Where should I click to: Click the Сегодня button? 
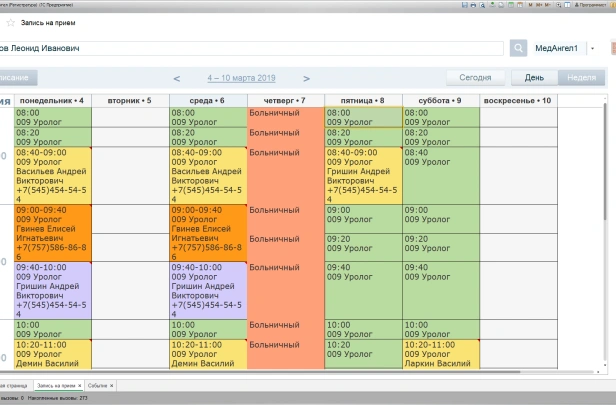pyautogui.click(x=474, y=78)
